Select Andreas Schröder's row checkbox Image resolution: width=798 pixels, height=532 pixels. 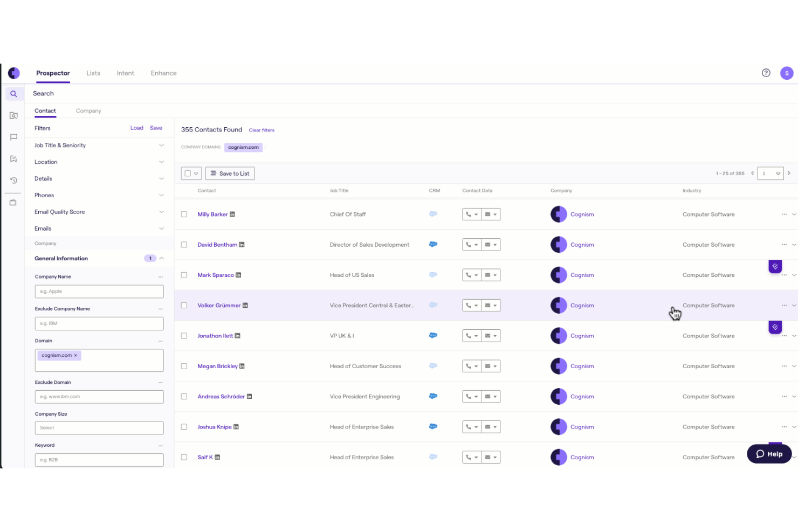coord(184,397)
